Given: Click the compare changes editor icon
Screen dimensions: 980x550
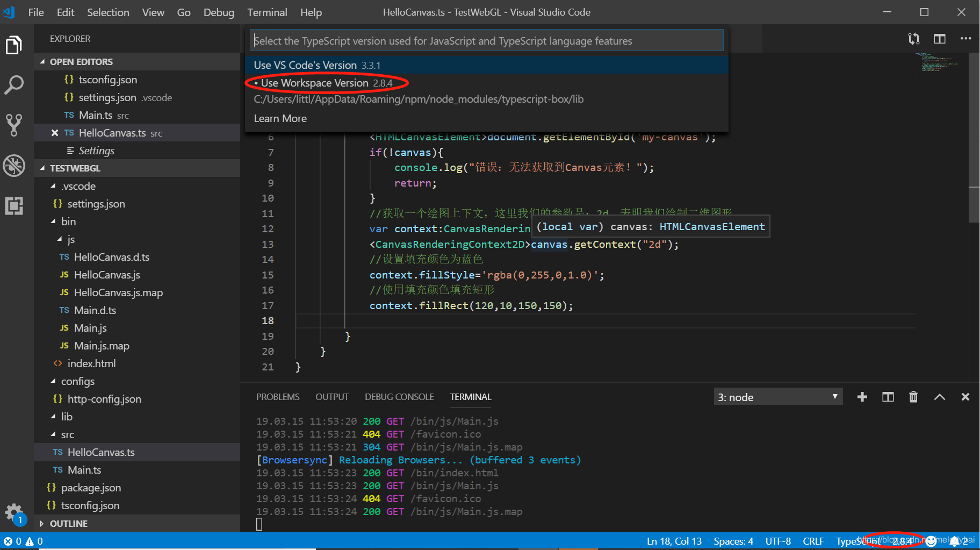Looking at the screenshot, I should pyautogui.click(x=914, y=39).
